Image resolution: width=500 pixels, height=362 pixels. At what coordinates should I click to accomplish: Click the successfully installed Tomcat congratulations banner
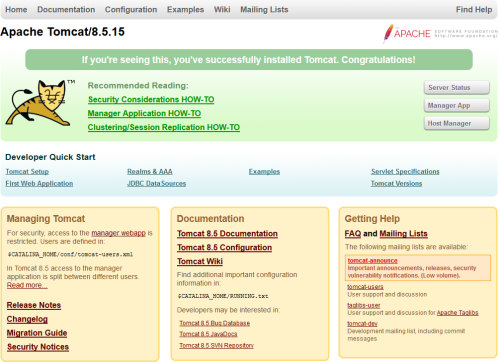(249, 60)
